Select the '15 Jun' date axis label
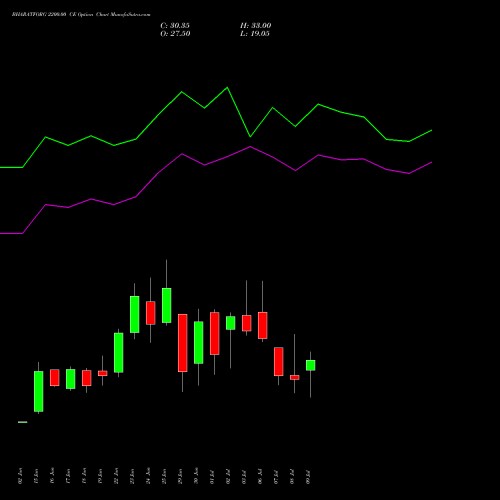The width and height of the screenshot is (500, 500). pos(36,476)
